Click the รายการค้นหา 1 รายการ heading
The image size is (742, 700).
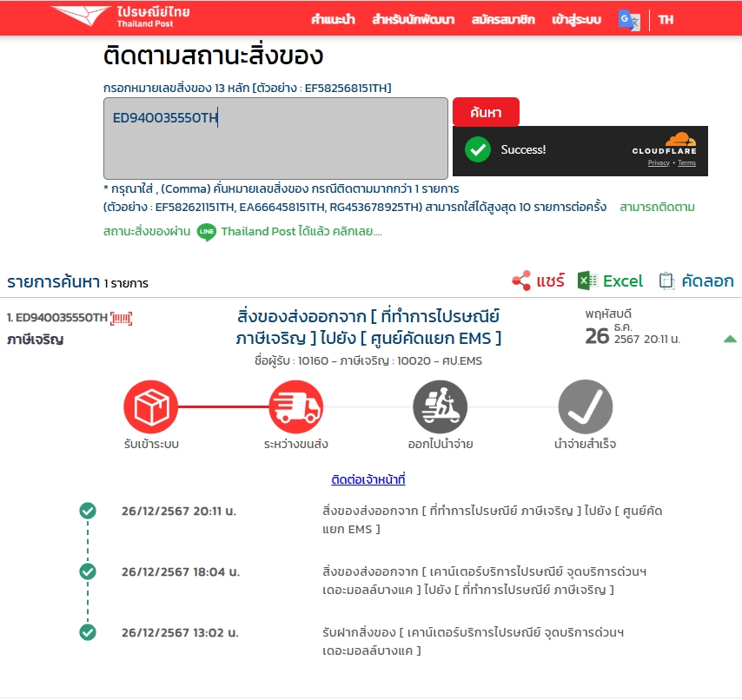click(x=77, y=282)
